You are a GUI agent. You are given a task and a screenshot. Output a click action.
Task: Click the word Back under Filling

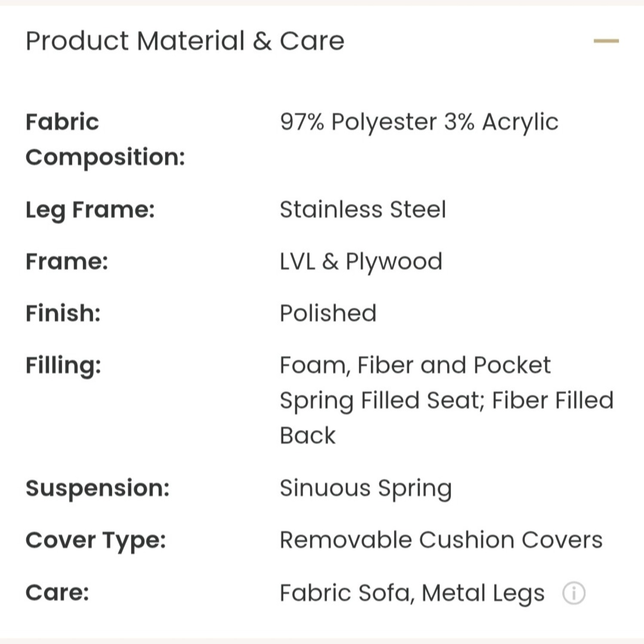point(307,435)
